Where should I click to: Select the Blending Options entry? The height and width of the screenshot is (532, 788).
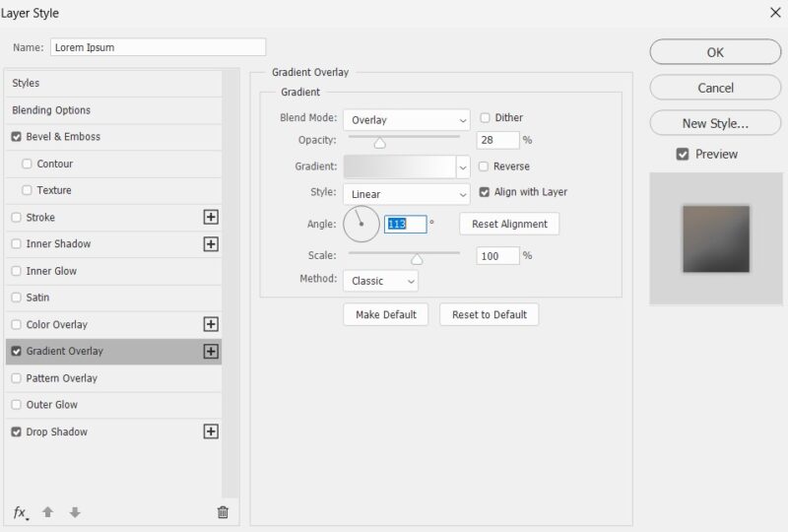coord(113,110)
